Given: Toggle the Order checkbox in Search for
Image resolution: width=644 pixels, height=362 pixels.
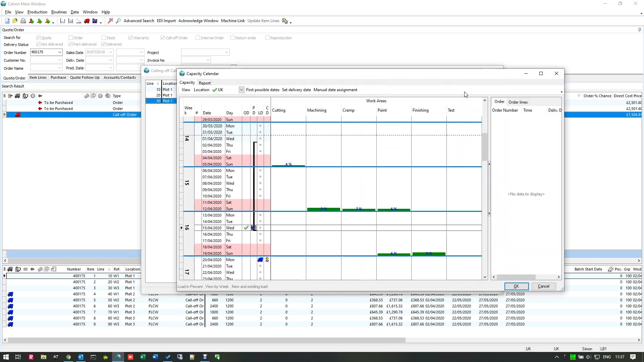Looking at the screenshot, I should [x=70, y=38].
